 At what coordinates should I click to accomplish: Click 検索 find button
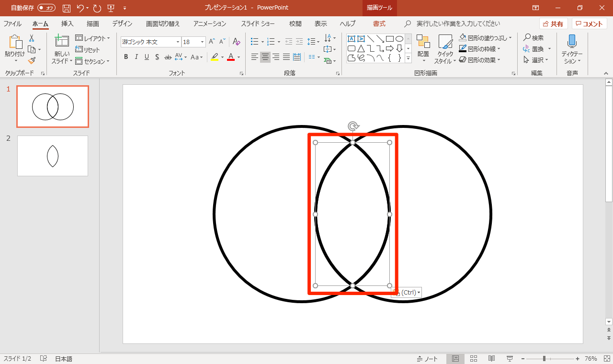pyautogui.click(x=534, y=38)
